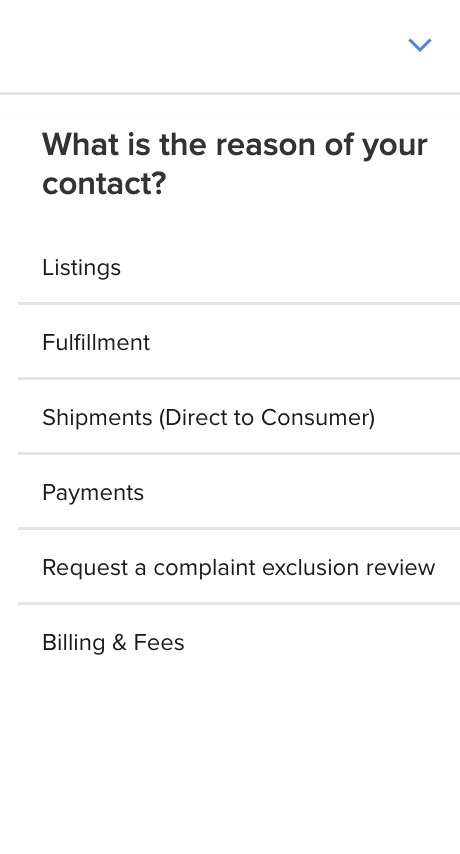Choose Fulfillment as the contact reason
460x854 pixels.
point(239,342)
